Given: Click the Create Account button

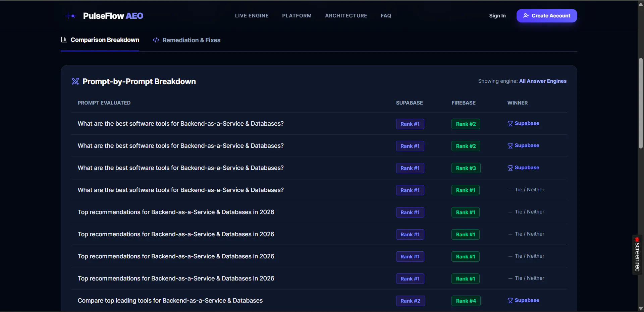Looking at the screenshot, I should pos(547,16).
